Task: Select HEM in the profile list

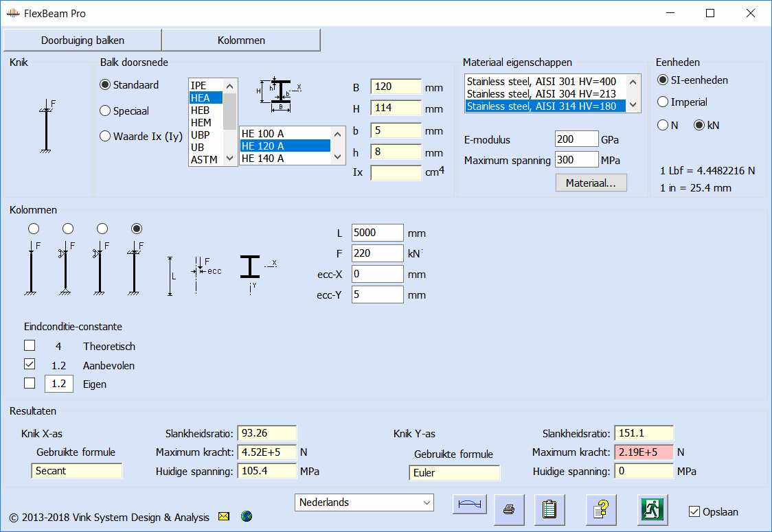Action: (x=206, y=123)
